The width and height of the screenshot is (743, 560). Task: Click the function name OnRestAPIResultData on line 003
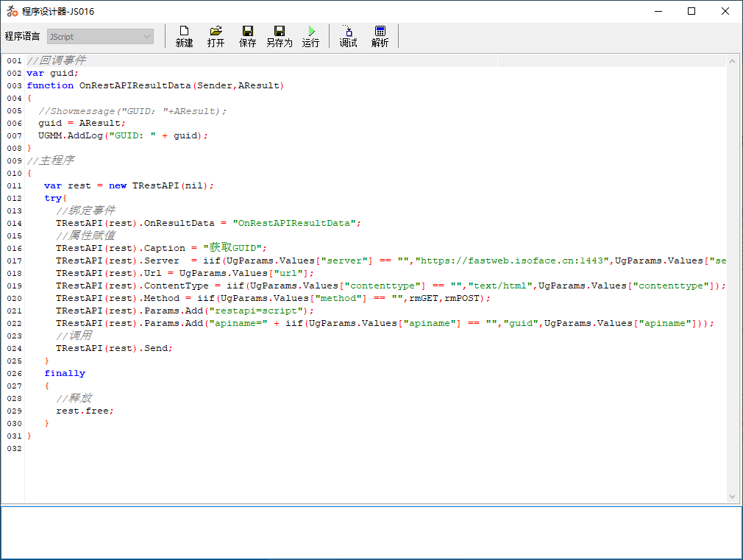pyautogui.click(x=135, y=85)
